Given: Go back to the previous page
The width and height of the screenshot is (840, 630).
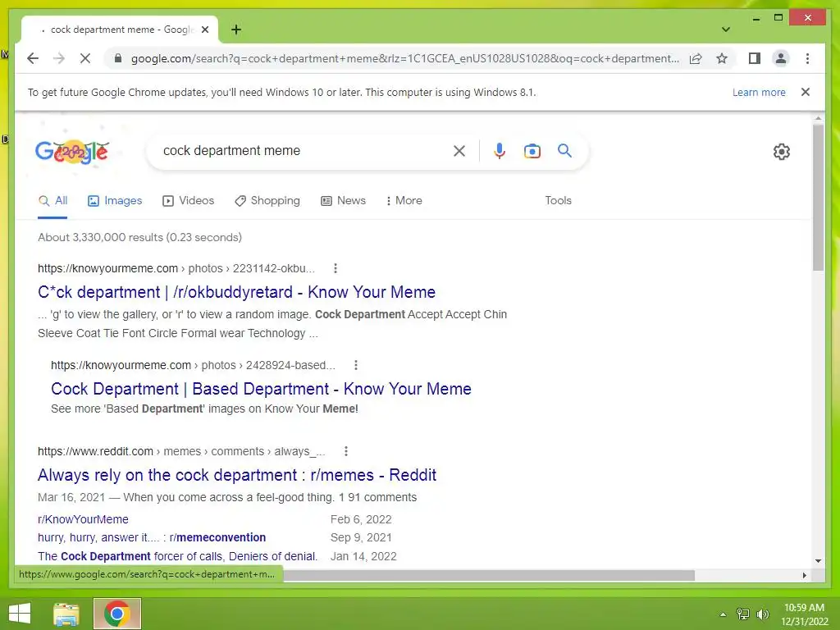Looking at the screenshot, I should pyautogui.click(x=33, y=58).
